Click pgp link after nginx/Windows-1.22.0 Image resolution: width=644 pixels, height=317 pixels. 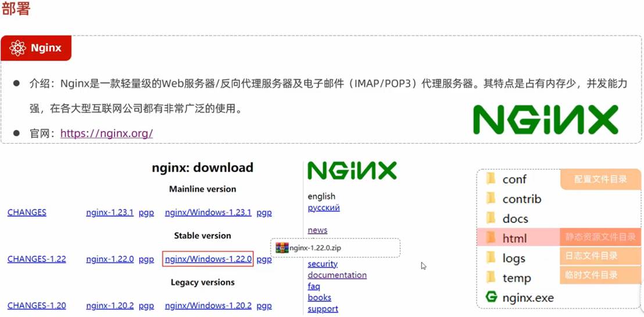(264, 259)
